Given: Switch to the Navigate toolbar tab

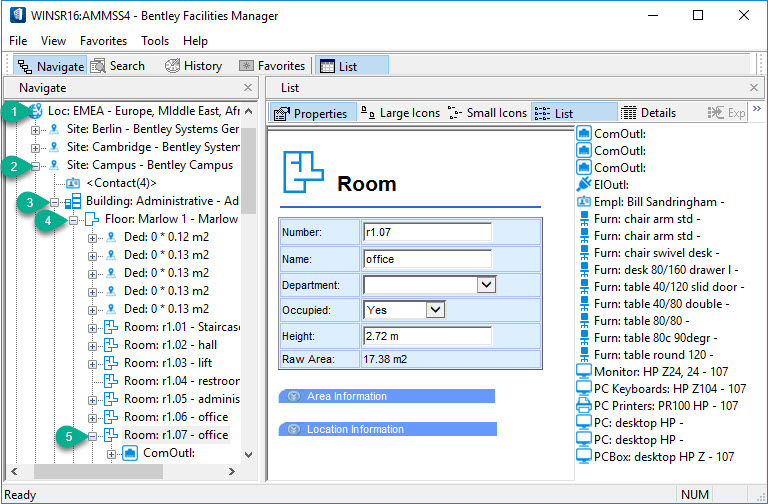Looking at the screenshot, I should (x=50, y=66).
